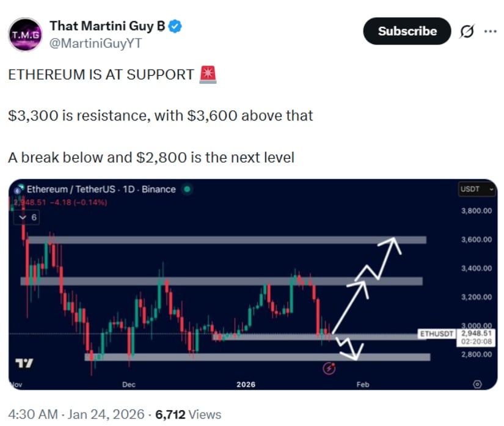This screenshot has width=504, height=426.
Task: Open the USDT currency dropdown
Action: (x=477, y=190)
